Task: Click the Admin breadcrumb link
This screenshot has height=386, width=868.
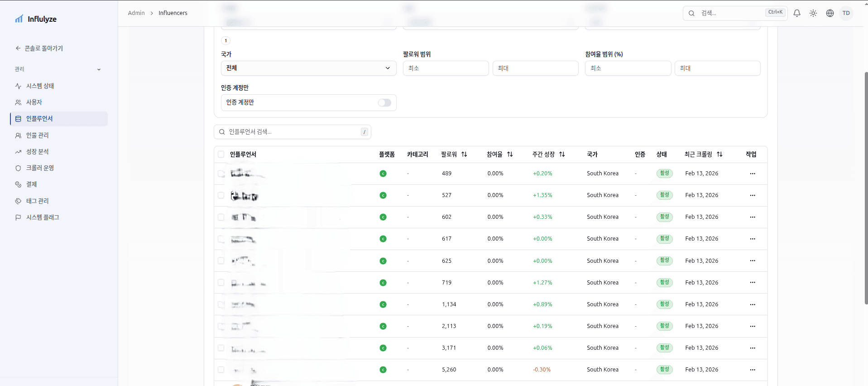Action: tap(136, 13)
